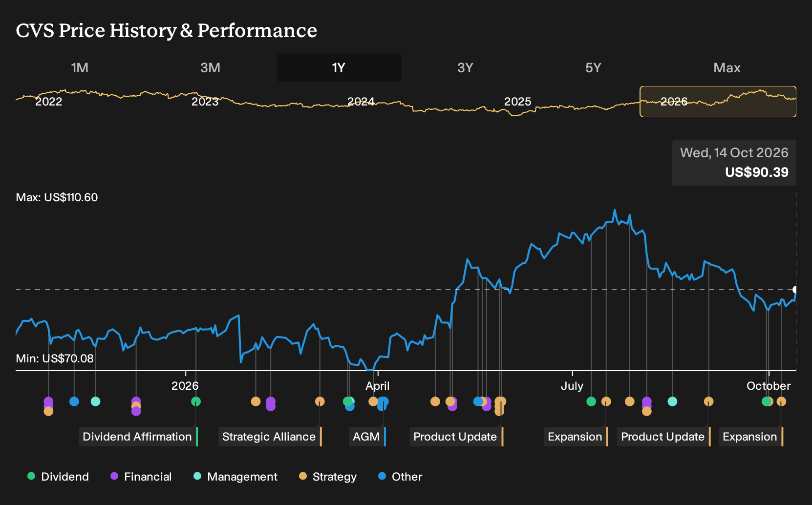This screenshot has width=812, height=505.
Task: Switch to the 3M time range
Action: 210,67
